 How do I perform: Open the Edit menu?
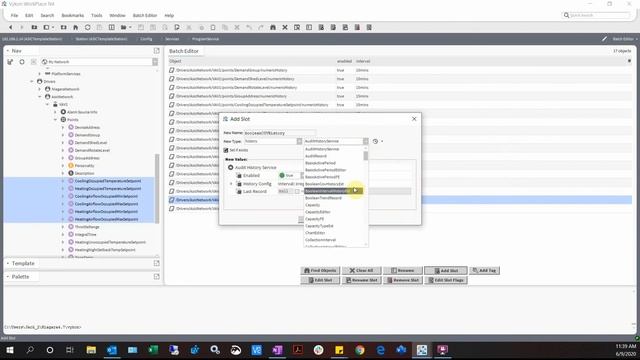(x=29, y=15)
